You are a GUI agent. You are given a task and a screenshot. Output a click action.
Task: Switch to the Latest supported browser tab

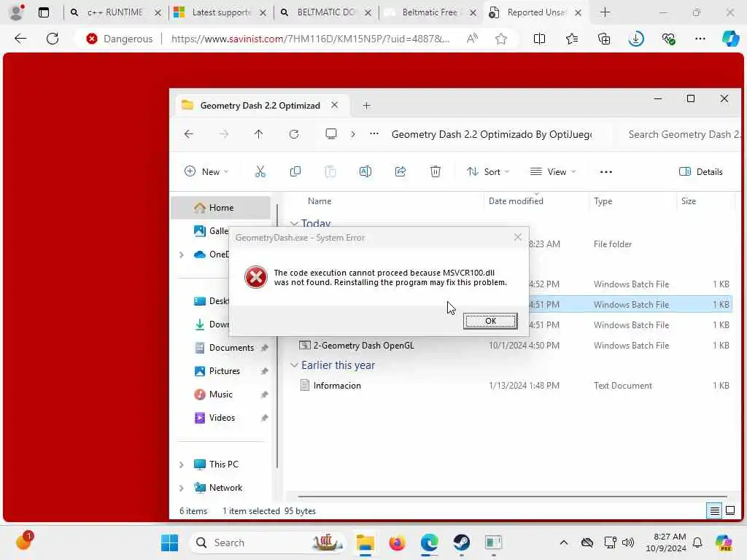[x=220, y=12]
